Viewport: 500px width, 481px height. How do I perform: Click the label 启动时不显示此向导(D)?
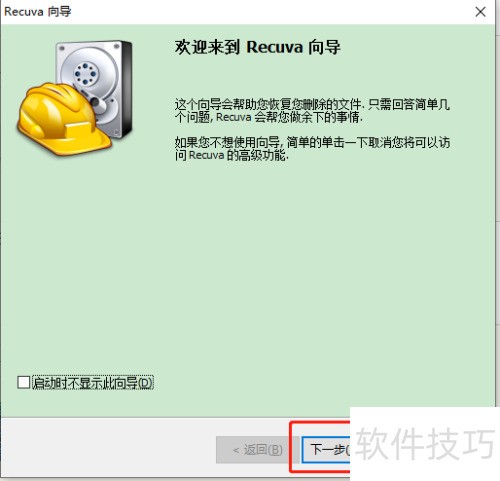tap(93, 383)
